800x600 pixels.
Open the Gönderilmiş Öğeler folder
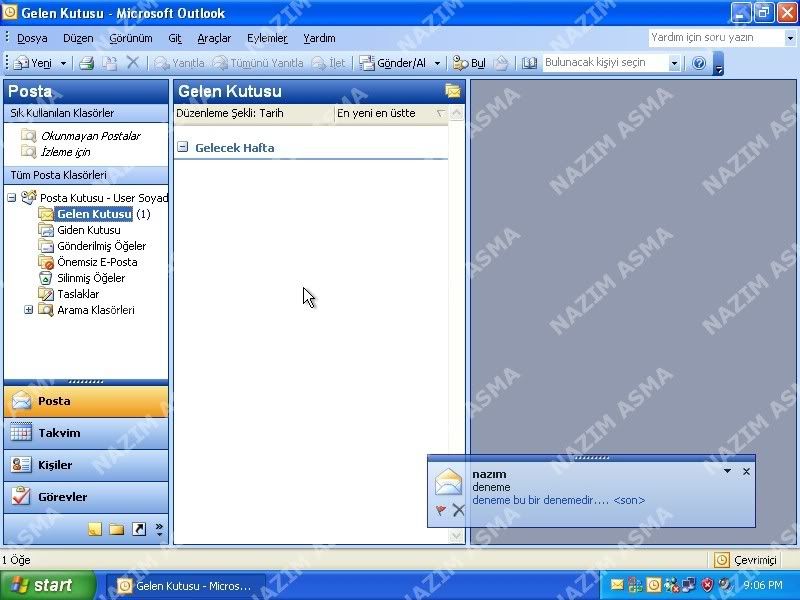pyautogui.click(x=102, y=246)
